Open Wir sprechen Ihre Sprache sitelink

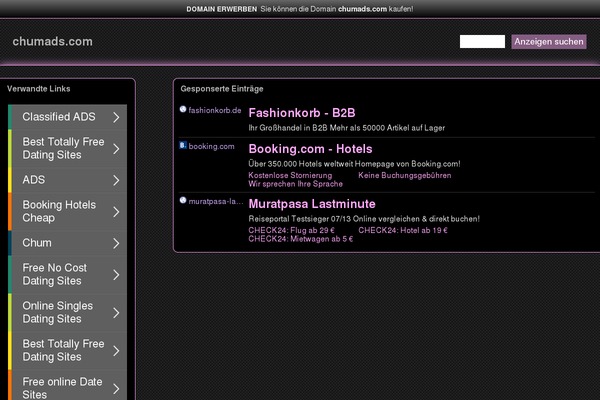point(295,184)
